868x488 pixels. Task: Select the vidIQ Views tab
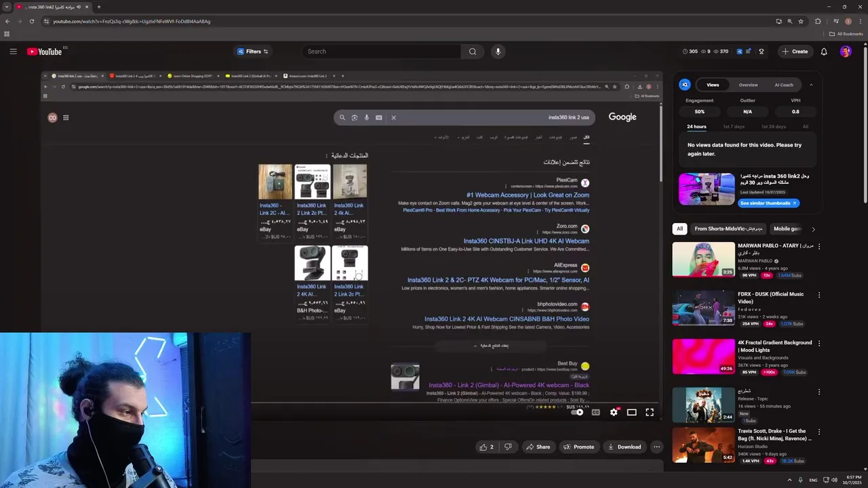(x=713, y=85)
